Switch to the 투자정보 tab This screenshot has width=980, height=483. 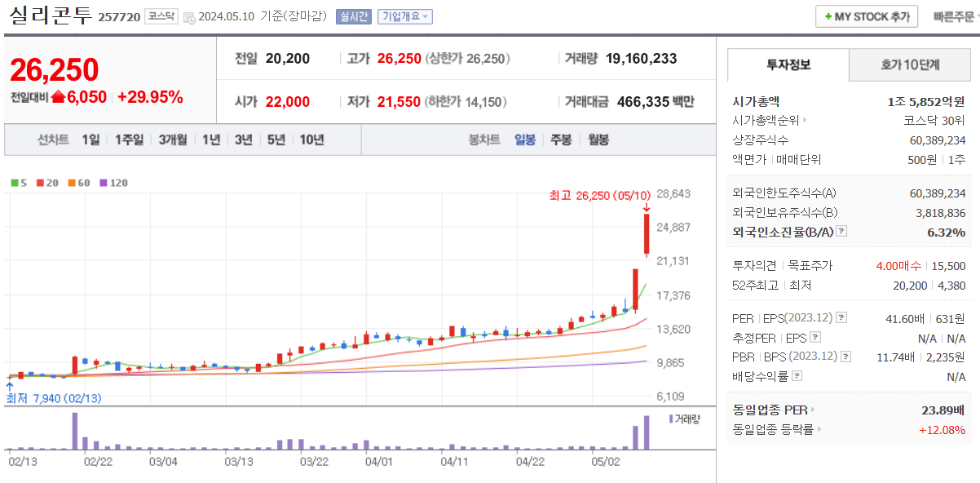788,65
